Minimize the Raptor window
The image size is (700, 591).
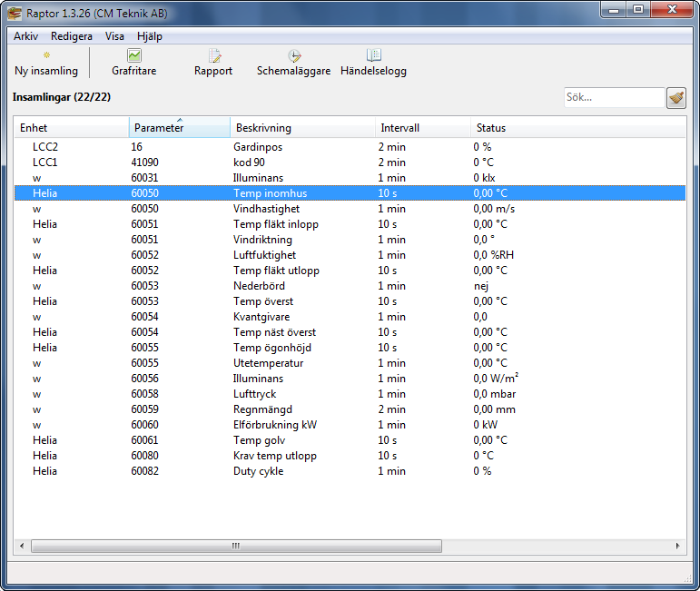pyautogui.click(x=614, y=10)
